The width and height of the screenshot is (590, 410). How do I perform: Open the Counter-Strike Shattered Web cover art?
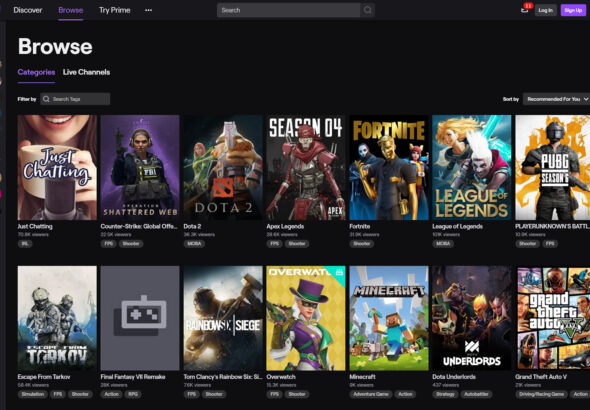(x=140, y=167)
